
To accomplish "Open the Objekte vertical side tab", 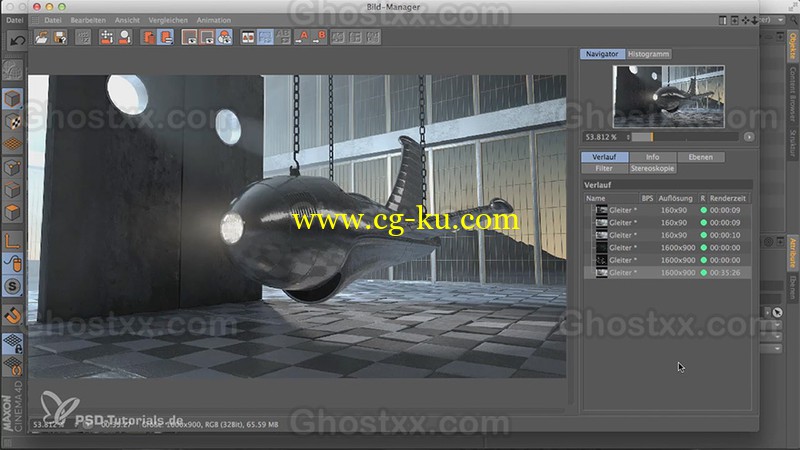I will pos(792,46).
